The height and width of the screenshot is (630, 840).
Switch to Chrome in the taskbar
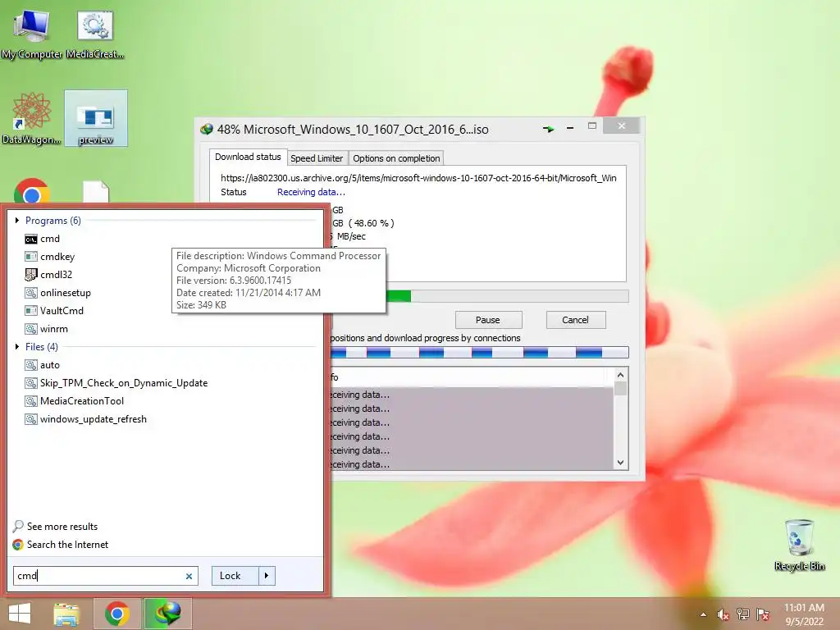pyautogui.click(x=116, y=614)
